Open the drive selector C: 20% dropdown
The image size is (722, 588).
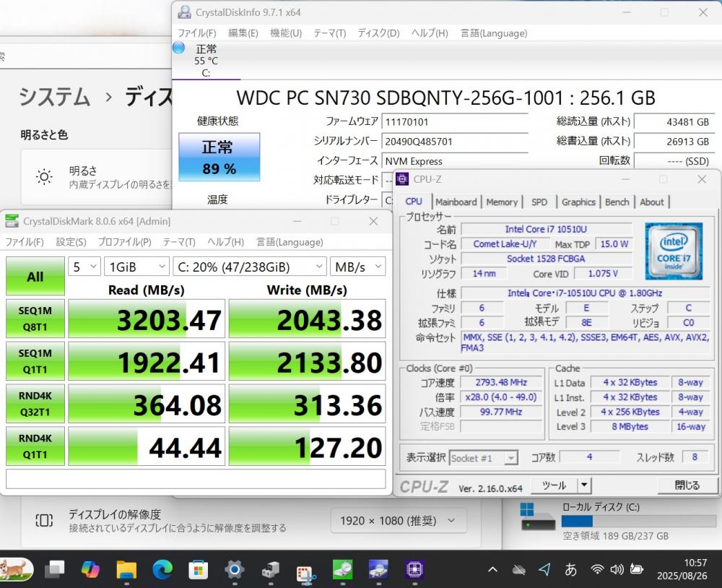(x=250, y=267)
